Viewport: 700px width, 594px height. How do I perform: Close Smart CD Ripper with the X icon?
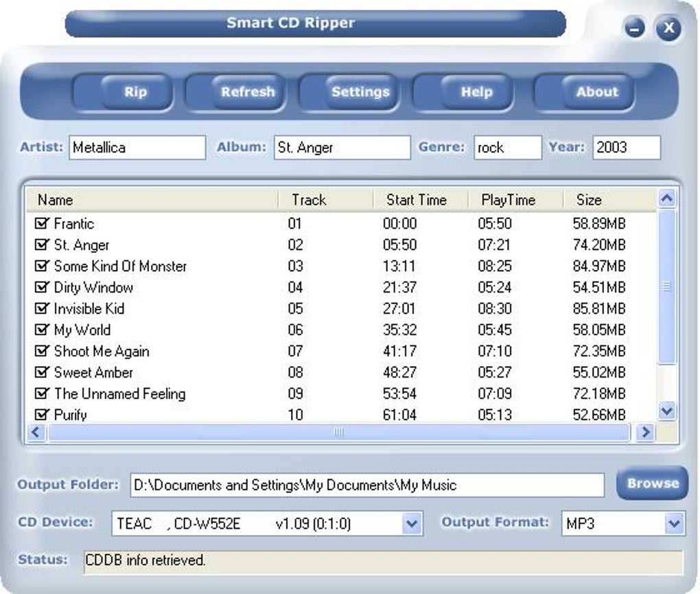coord(668,27)
